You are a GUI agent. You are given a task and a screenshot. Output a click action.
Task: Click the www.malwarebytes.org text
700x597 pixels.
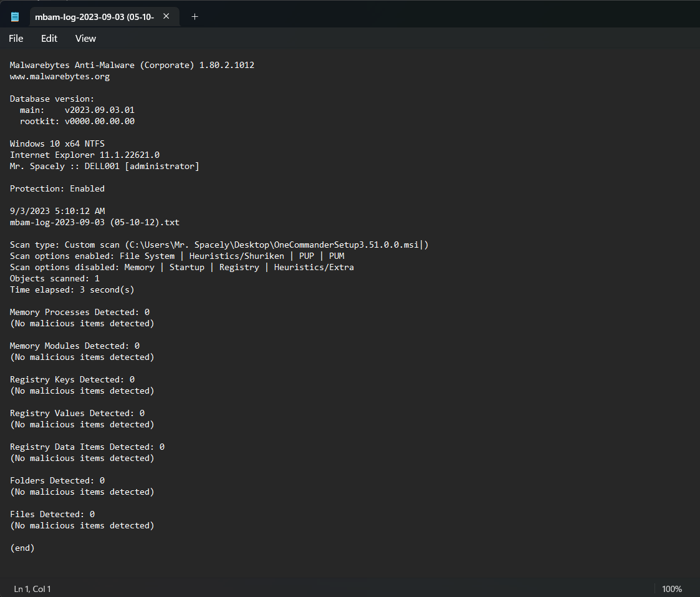pos(60,76)
